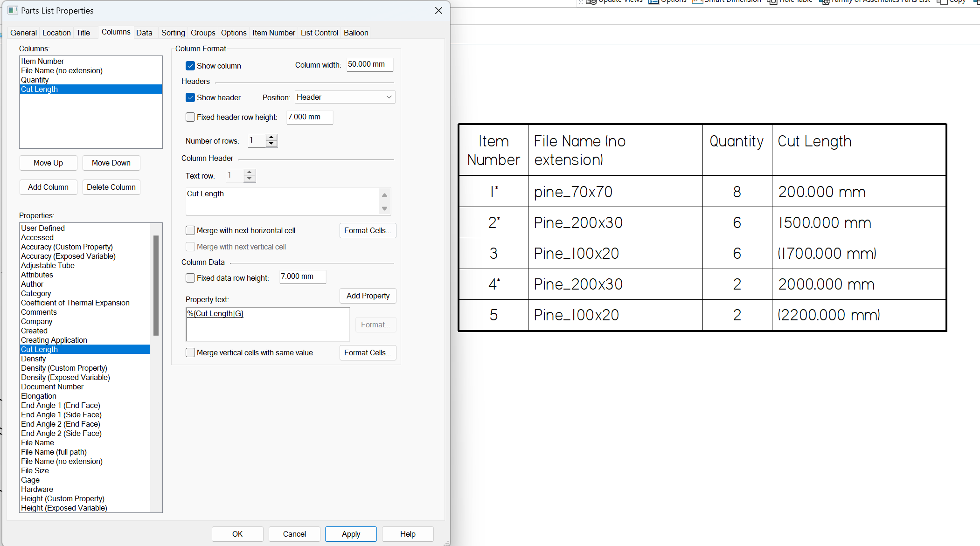Click the Add Property button
The height and width of the screenshot is (546, 980).
click(368, 296)
